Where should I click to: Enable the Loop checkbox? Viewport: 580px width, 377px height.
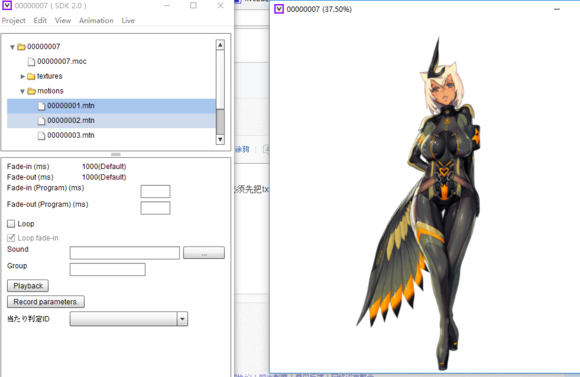11,224
